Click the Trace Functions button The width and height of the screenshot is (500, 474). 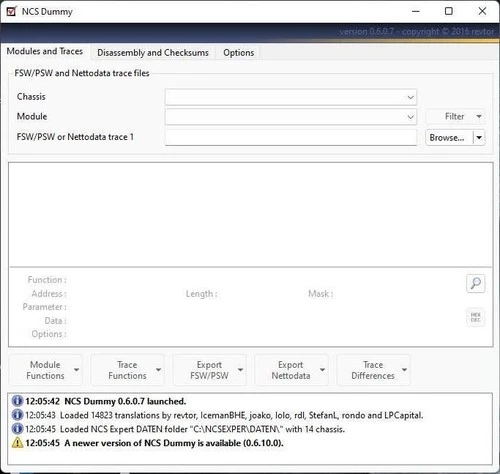127,370
